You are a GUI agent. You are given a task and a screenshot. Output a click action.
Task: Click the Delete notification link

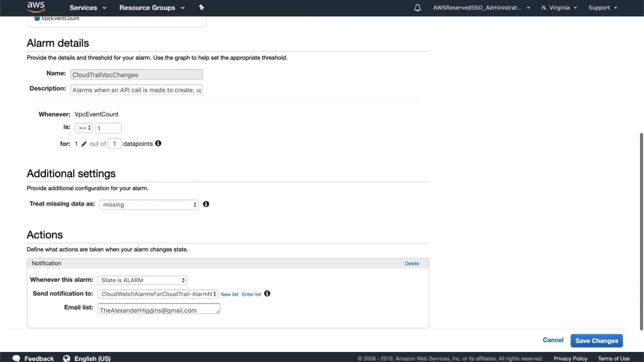tap(412, 263)
